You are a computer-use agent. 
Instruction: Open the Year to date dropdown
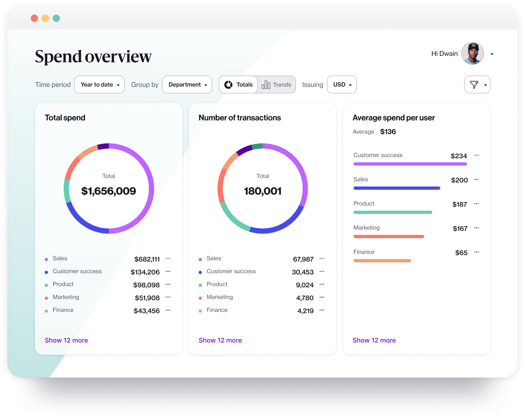[99, 84]
